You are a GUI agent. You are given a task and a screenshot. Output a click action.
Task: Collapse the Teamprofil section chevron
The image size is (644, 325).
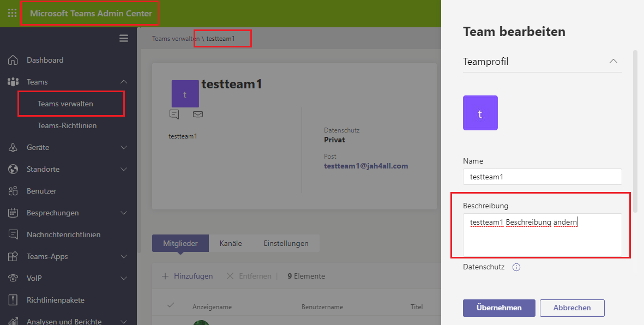[x=613, y=61]
